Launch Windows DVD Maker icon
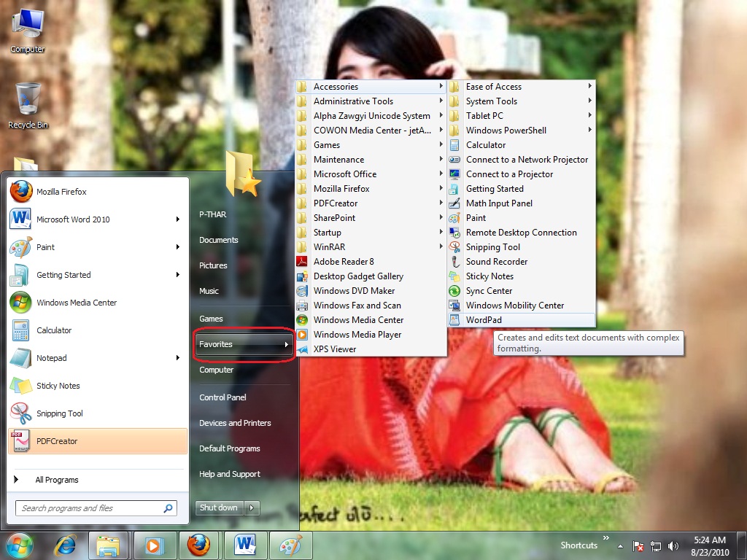 click(x=302, y=291)
